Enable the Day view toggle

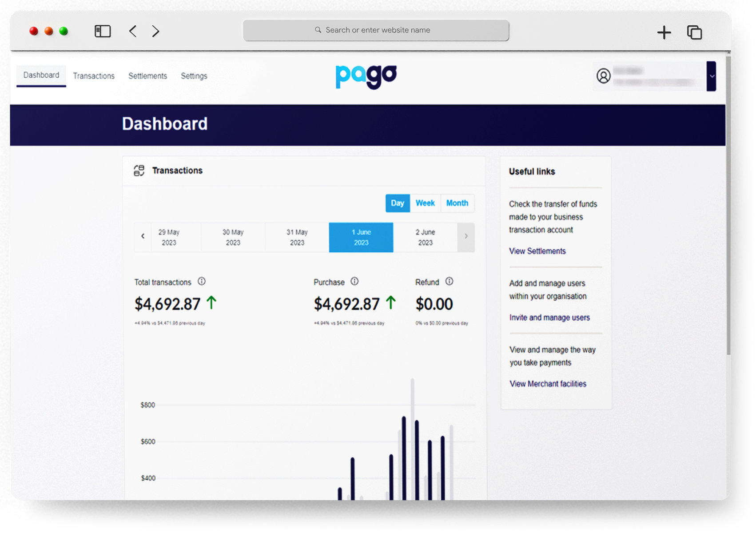click(x=397, y=203)
